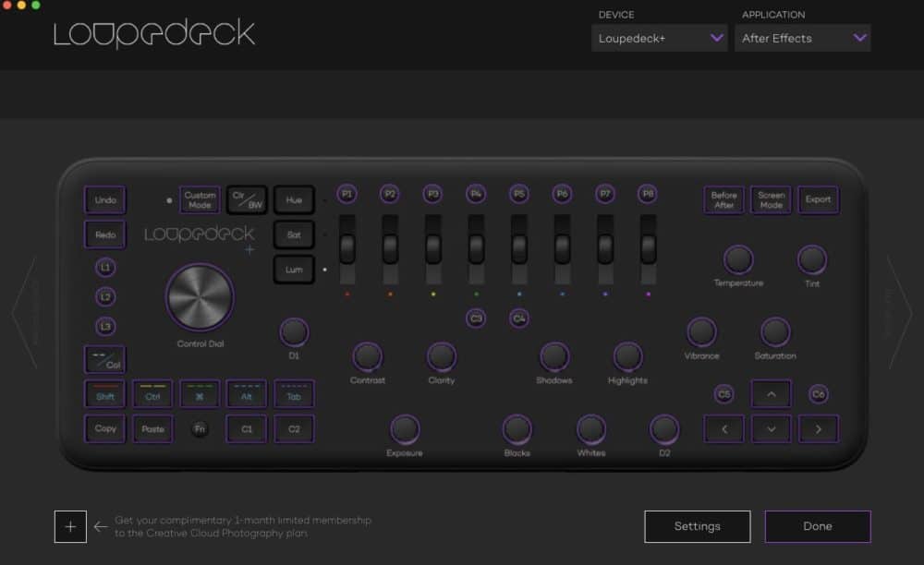The height and width of the screenshot is (565, 924).
Task: Click the Alt modifier key
Action: [247, 394]
